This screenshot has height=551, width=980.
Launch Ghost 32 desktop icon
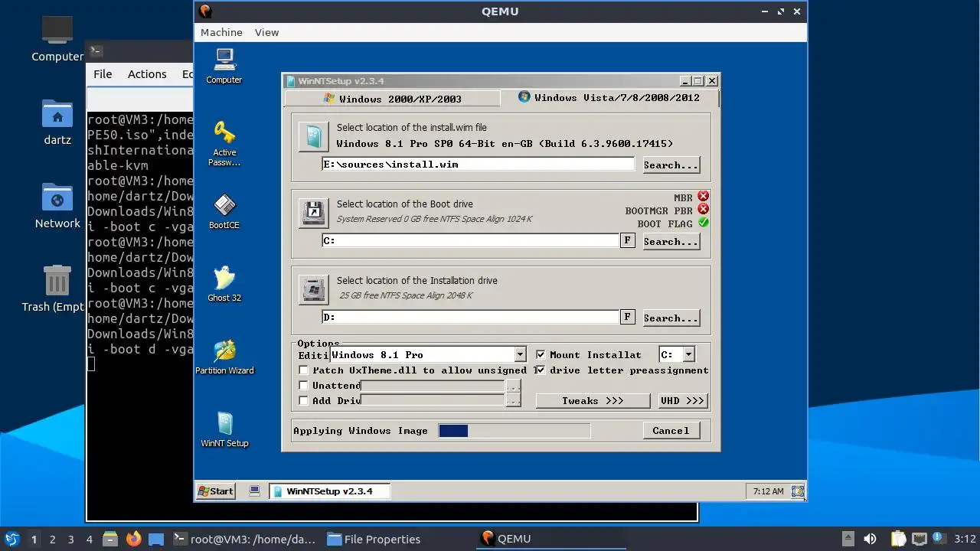coord(224,284)
